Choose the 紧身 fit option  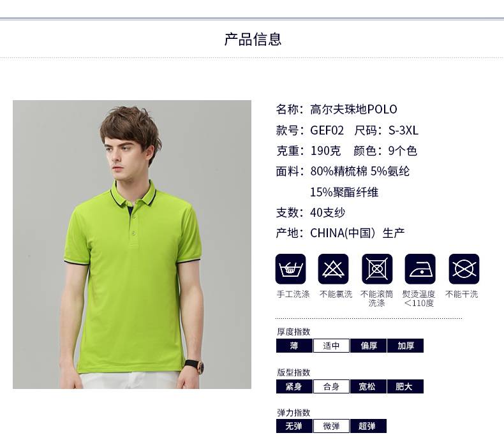(294, 386)
